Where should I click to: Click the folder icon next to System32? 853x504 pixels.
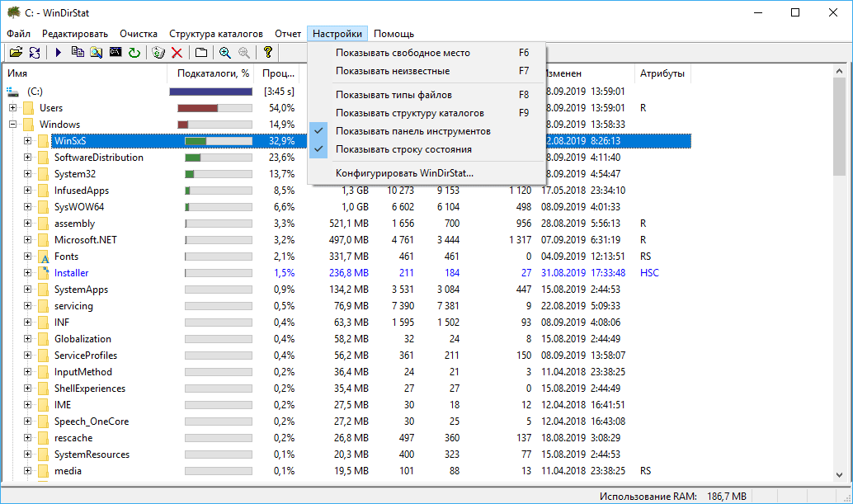(x=44, y=174)
